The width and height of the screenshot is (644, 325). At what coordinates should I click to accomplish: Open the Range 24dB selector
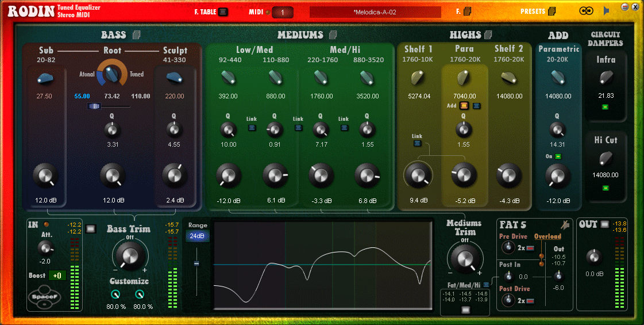coord(197,236)
